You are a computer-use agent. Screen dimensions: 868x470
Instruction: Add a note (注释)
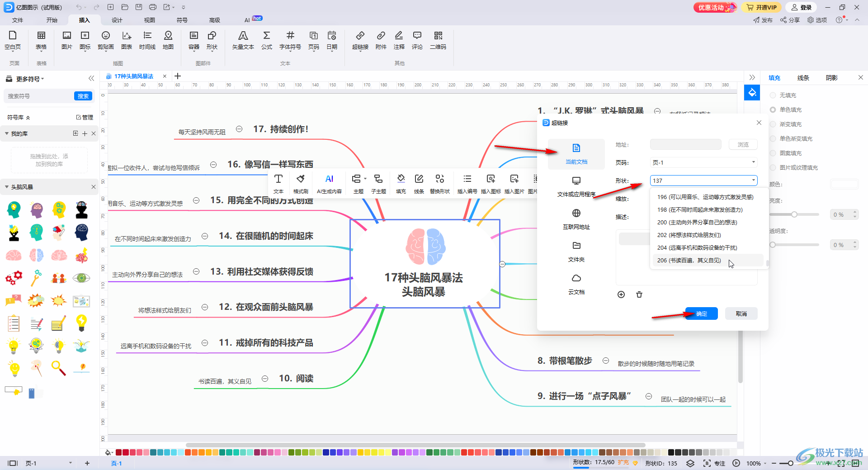[399, 40]
